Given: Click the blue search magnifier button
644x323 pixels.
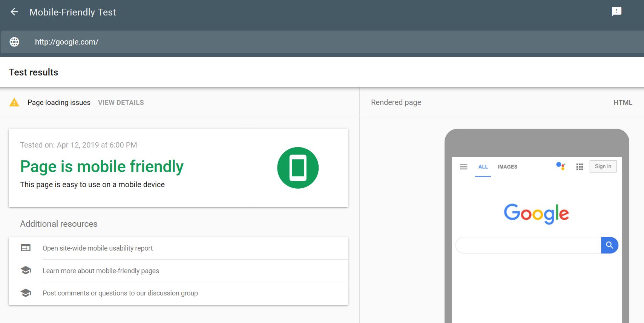Looking at the screenshot, I should coord(610,245).
